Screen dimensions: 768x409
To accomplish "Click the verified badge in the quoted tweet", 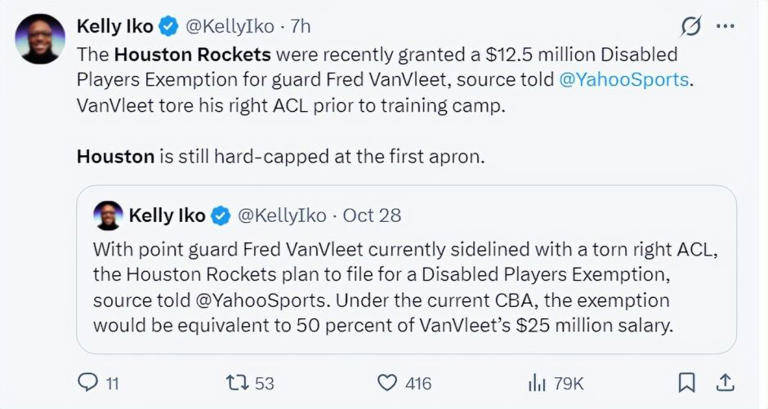I will coord(220,215).
